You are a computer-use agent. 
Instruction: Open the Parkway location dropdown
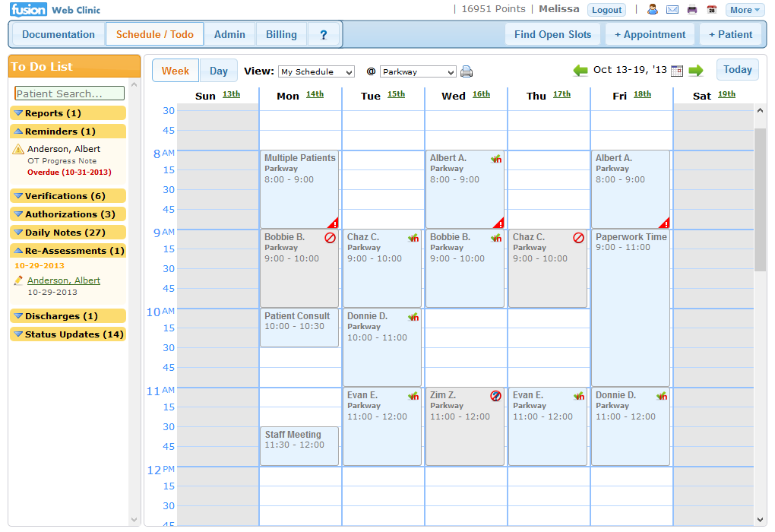418,72
